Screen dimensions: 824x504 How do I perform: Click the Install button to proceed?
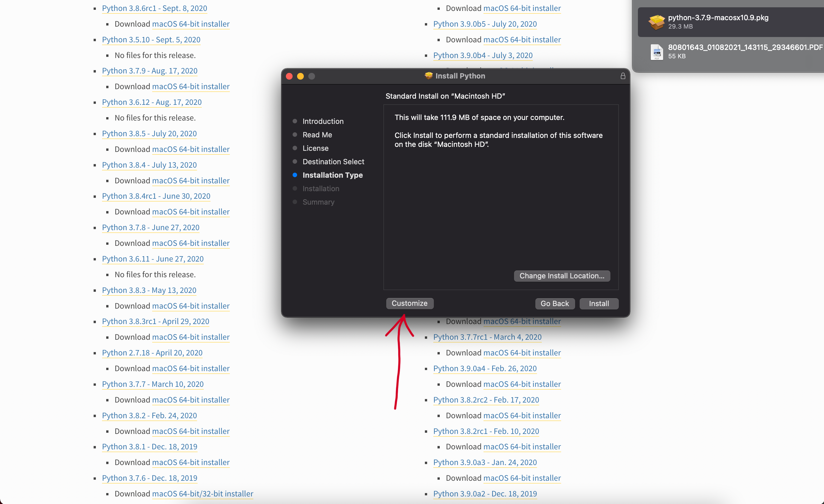(x=600, y=303)
